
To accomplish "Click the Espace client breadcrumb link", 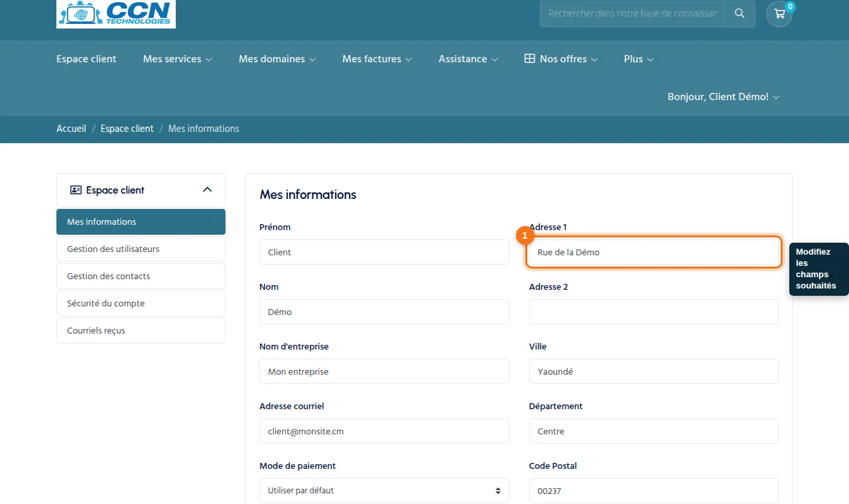I will [127, 129].
